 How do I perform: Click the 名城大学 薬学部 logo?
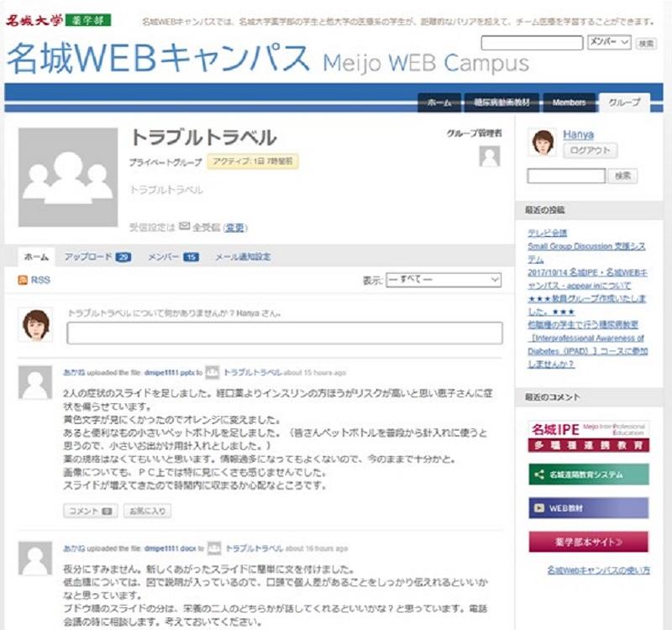pyautogui.click(x=58, y=20)
